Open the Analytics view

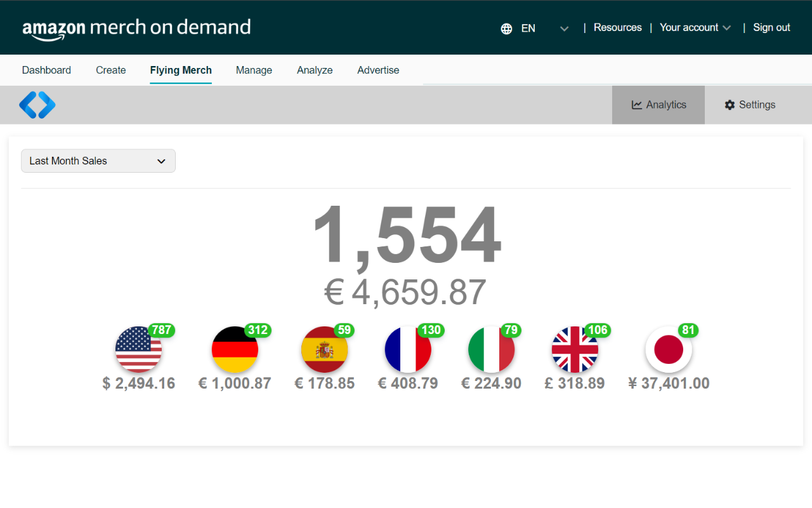(658, 105)
